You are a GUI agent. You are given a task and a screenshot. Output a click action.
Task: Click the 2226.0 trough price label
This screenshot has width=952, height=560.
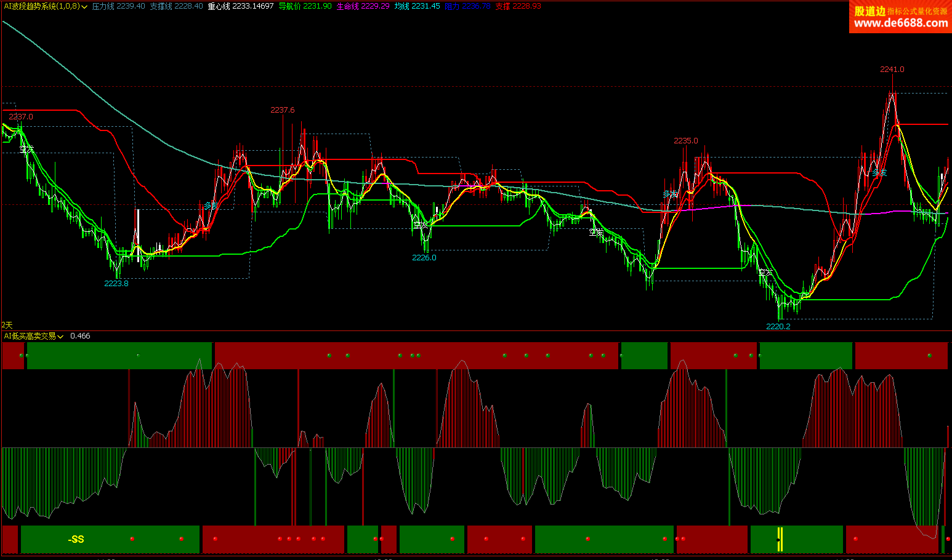pos(424,258)
